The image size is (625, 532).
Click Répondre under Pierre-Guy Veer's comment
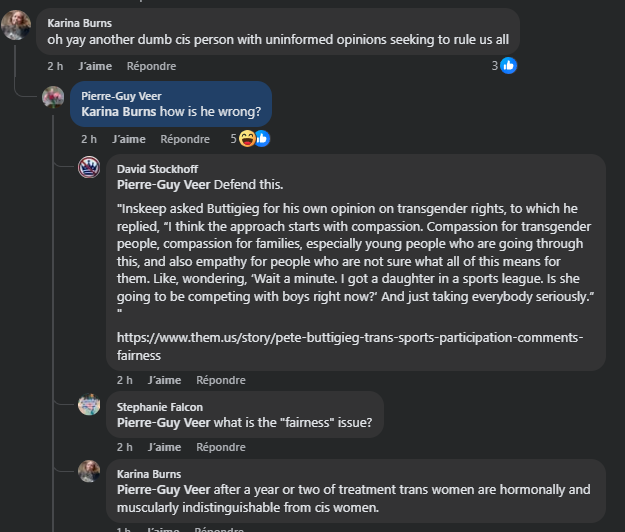185,139
